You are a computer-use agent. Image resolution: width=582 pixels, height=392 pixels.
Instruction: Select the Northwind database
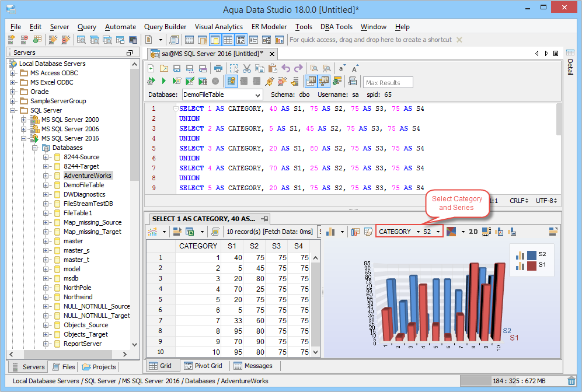(78, 297)
